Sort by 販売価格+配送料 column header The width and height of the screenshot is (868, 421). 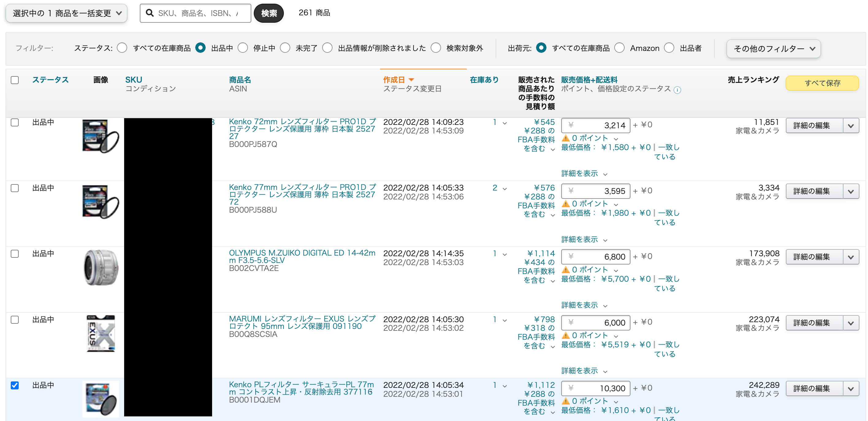[x=589, y=80]
